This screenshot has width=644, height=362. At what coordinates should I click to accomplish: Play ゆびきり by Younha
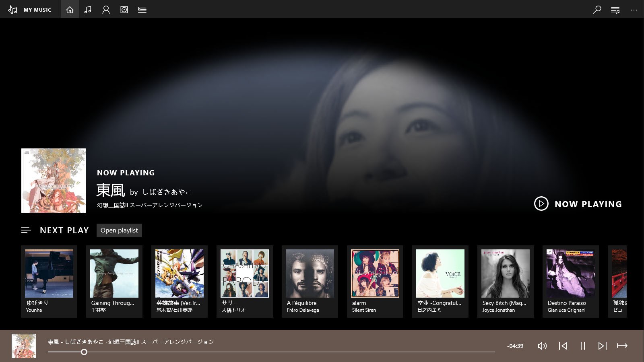click(x=49, y=282)
